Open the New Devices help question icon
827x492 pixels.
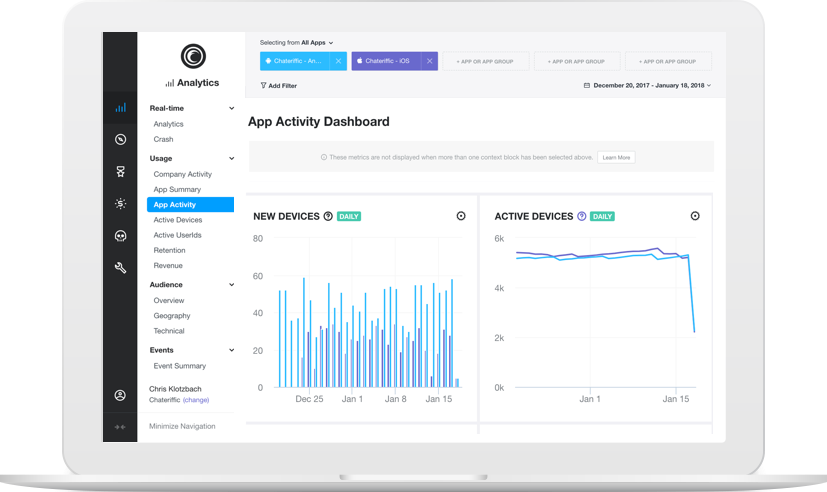click(x=328, y=216)
